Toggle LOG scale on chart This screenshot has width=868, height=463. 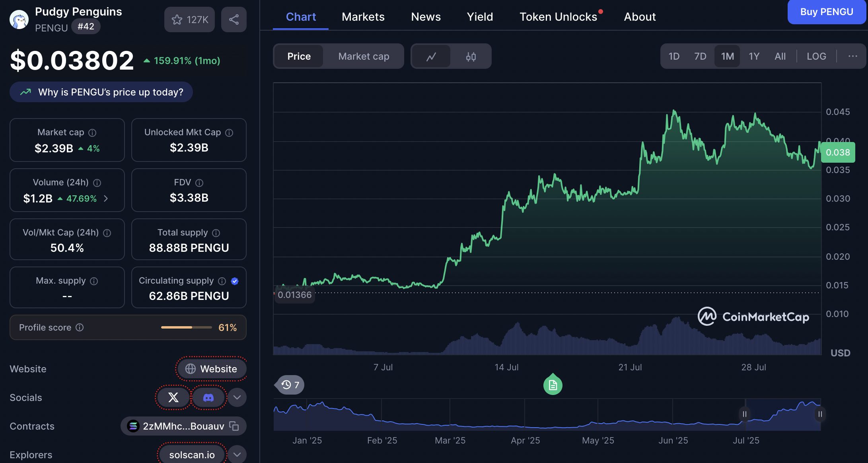pos(816,56)
